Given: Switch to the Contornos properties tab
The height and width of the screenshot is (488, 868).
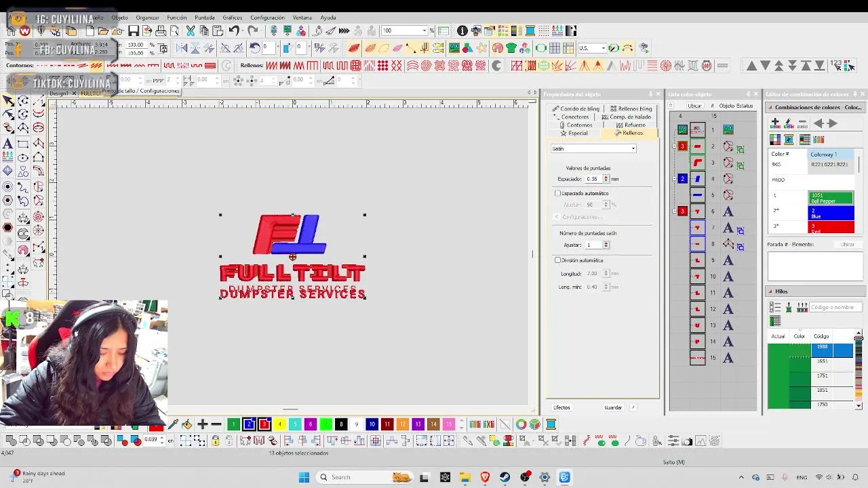Looking at the screenshot, I should point(575,125).
